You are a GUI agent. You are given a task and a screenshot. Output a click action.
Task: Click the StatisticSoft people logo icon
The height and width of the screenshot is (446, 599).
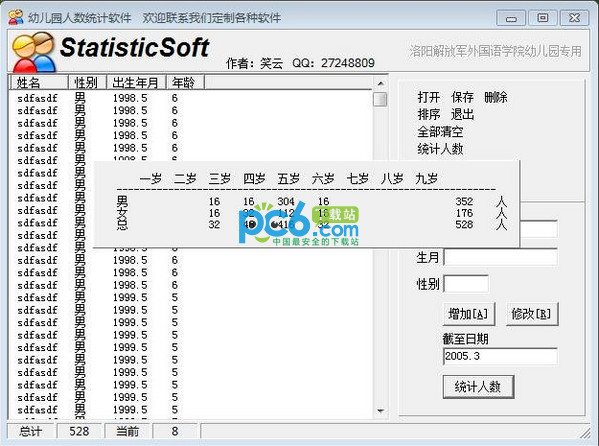33,52
